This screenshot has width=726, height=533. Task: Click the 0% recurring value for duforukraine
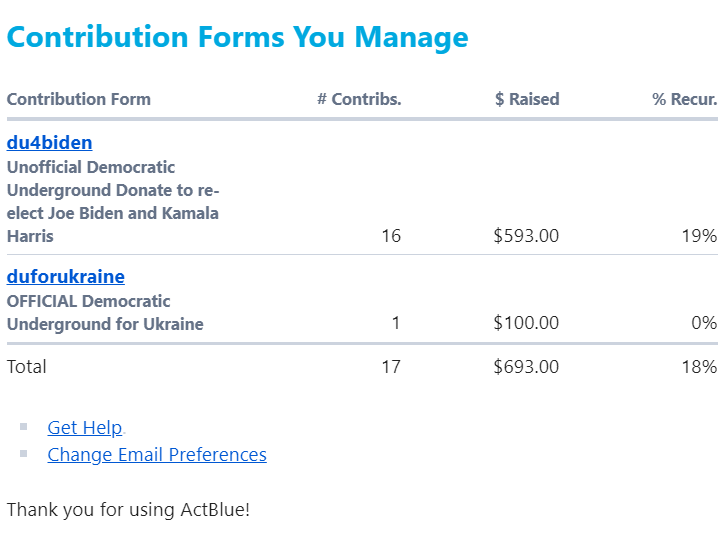pos(704,323)
